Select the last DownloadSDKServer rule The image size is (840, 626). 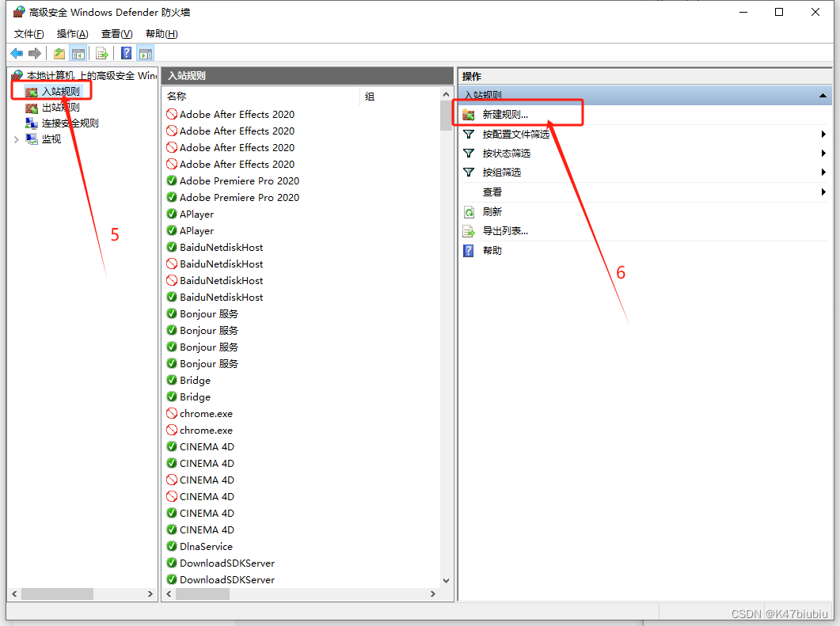[227, 579]
